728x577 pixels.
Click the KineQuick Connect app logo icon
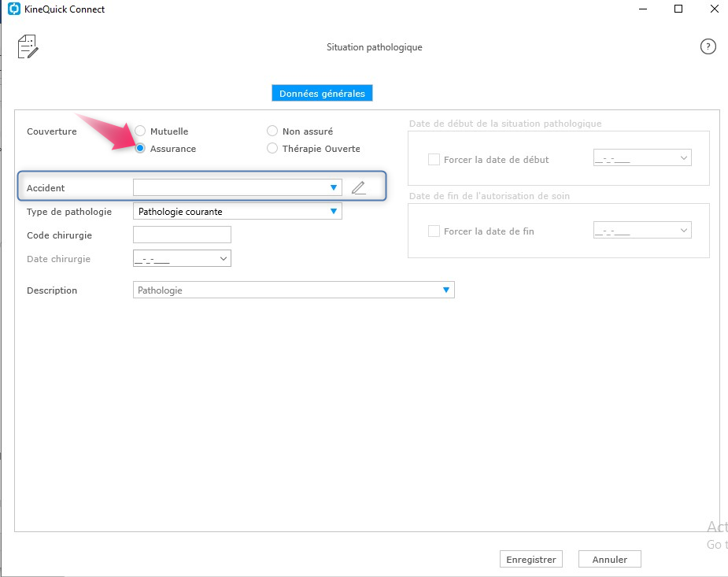14,9
